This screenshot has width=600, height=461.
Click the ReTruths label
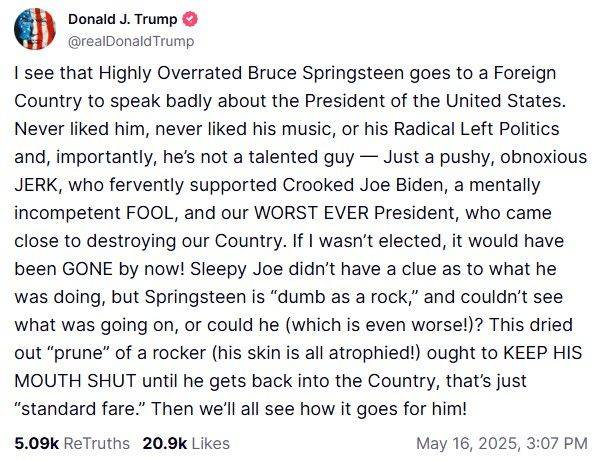tap(96, 443)
